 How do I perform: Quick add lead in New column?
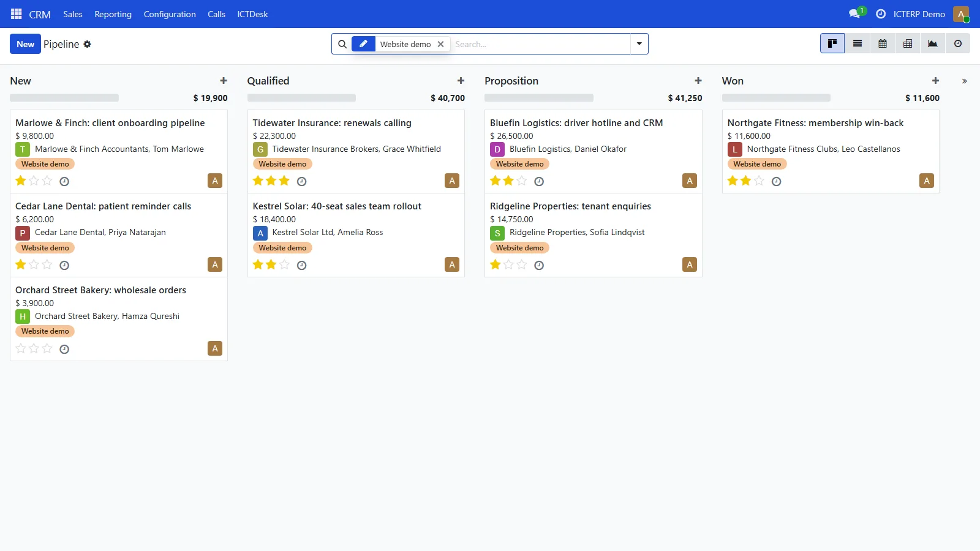pyautogui.click(x=224, y=81)
